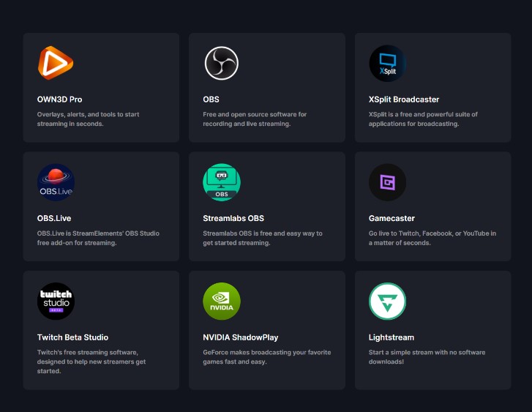Click the Twitch Studio beta logo
The width and height of the screenshot is (532, 412).
pos(56,301)
